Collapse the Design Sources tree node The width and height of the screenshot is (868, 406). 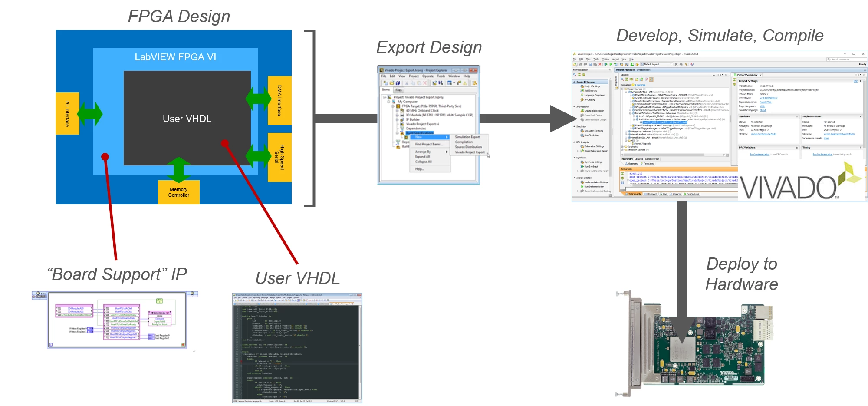[622, 89]
